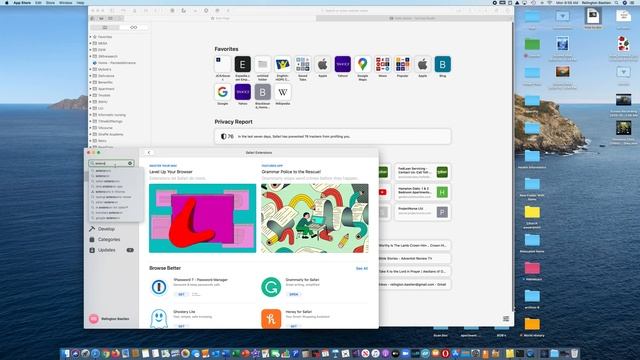Open the News favorites folder in Safari

[382, 64]
